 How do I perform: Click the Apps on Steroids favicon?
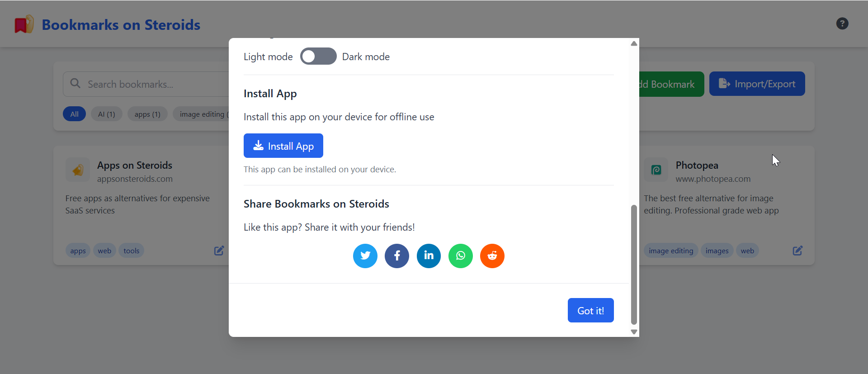tap(78, 170)
